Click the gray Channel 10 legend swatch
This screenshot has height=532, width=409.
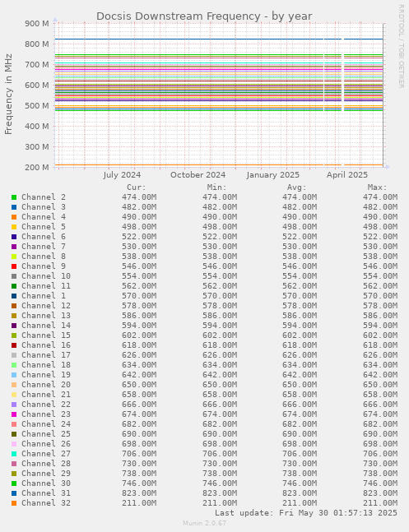[14, 276]
